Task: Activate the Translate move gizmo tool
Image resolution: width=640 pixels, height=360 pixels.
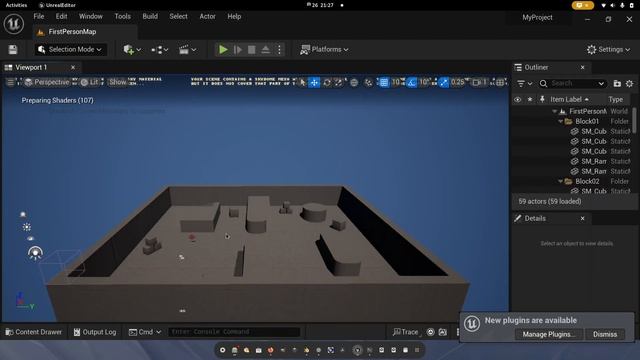Action: (314, 83)
